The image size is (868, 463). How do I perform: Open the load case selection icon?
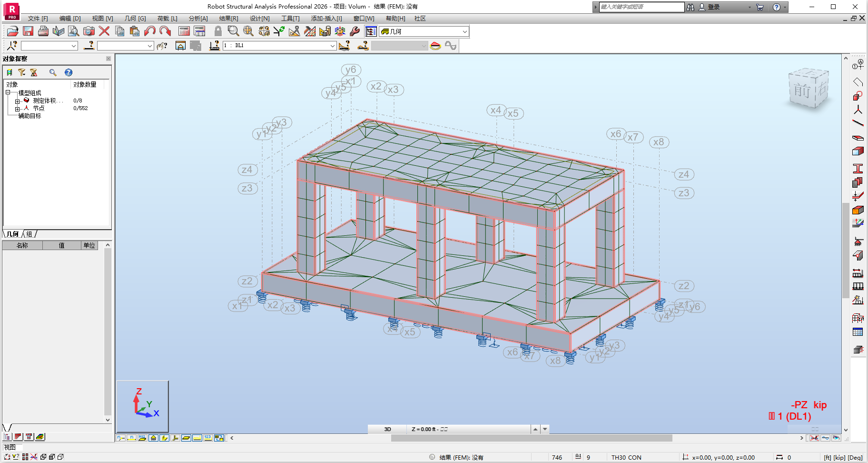tap(215, 46)
